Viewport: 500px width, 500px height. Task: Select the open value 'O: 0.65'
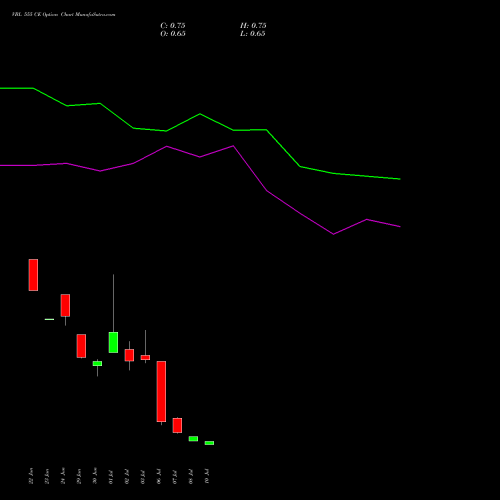click(173, 34)
